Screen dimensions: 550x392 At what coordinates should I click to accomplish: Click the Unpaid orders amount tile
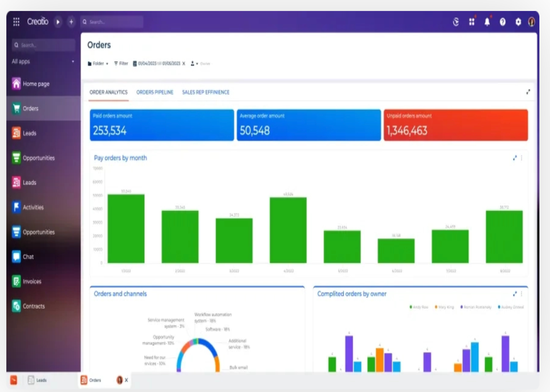pos(456,125)
